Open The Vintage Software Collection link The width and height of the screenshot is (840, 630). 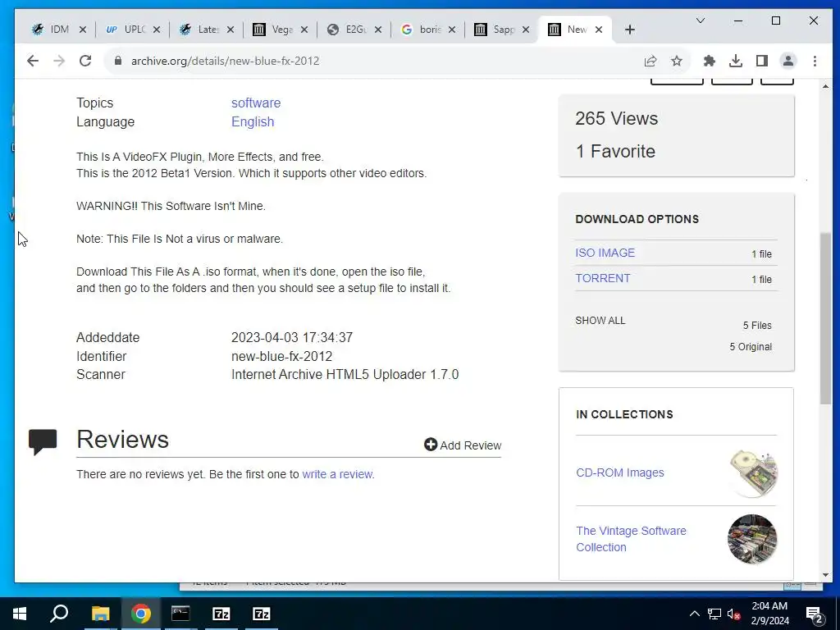(631, 539)
